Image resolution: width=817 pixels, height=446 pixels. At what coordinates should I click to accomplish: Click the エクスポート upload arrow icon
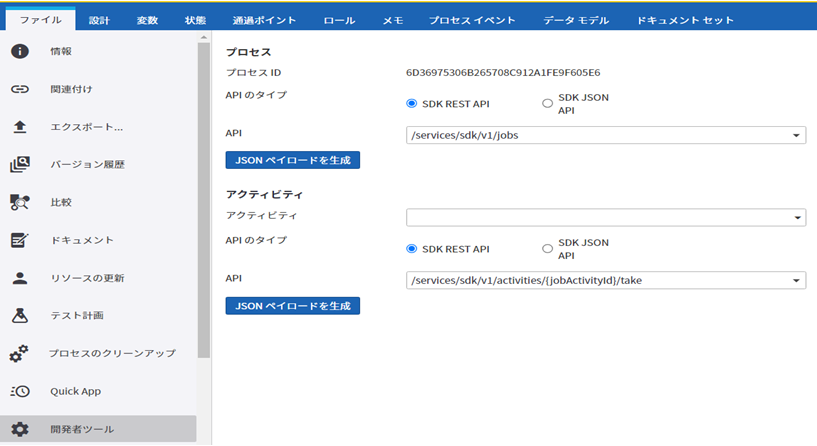coord(20,127)
